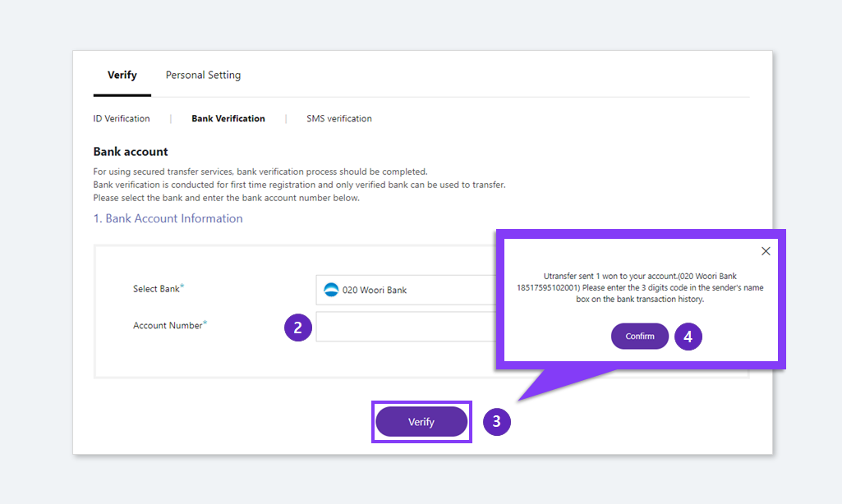The width and height of the screenshot is (842, 504).
Task: Select the Verify tab
Action: pyautogui.click(x=122, y=75)
